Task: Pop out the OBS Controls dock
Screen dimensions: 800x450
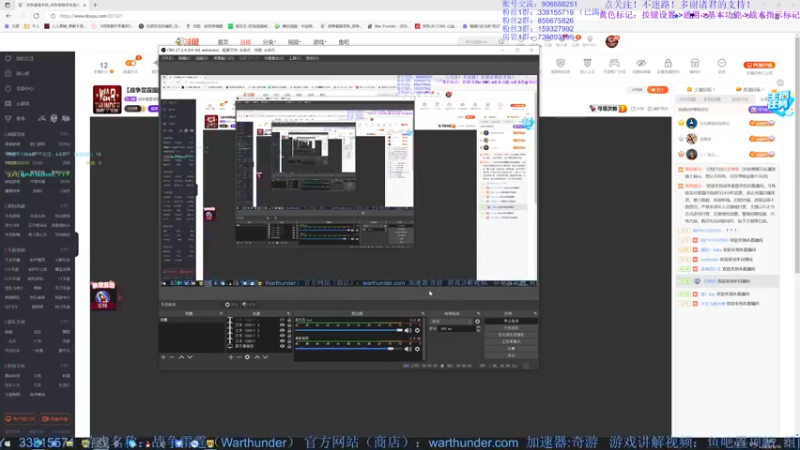Action: [x=535, y=313]
